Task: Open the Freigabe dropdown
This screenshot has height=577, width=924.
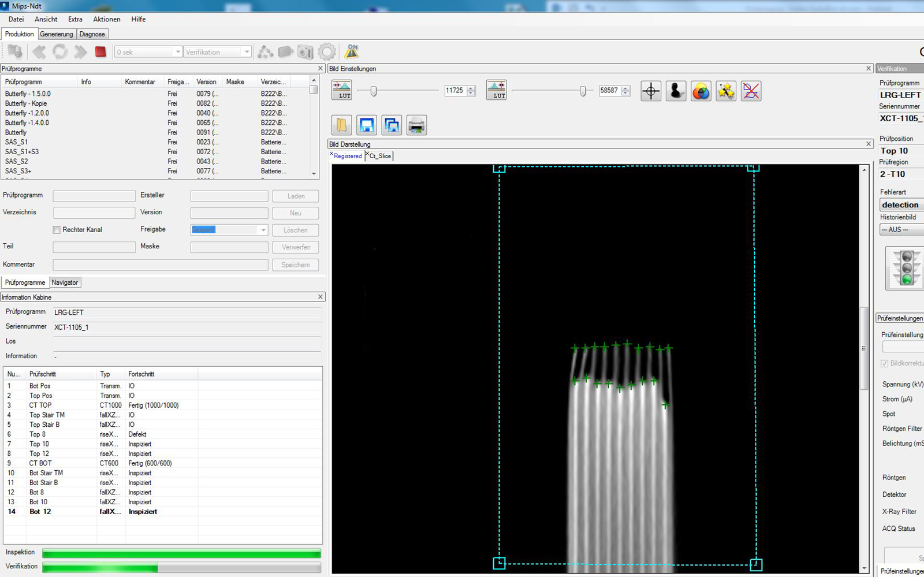Action: point(263,230)
